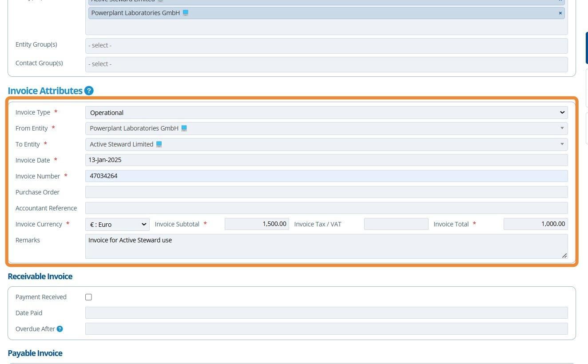Screen dimensions: 588x364
Task: Click the Receivable Invoice heading
Action: [x=40, y=277]
